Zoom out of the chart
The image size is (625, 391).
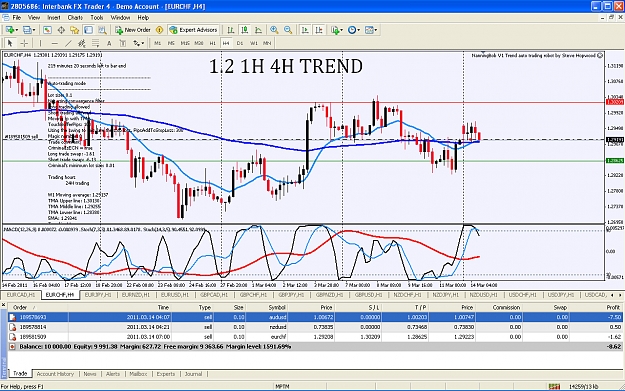[x=288, y=30]
